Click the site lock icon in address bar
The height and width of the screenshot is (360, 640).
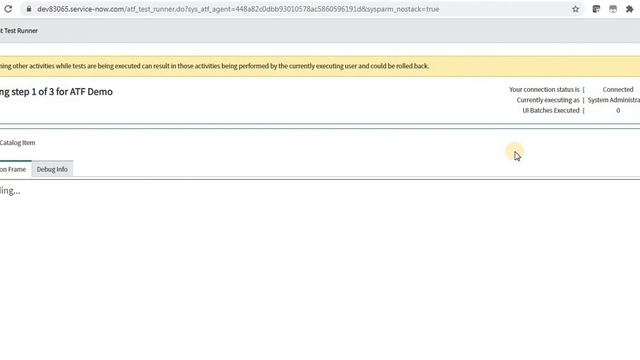(x=29, y=9)
